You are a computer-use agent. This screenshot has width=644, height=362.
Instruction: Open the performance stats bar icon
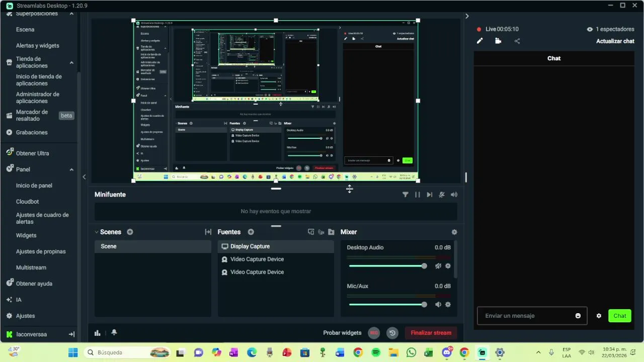(x=98, y=333)
